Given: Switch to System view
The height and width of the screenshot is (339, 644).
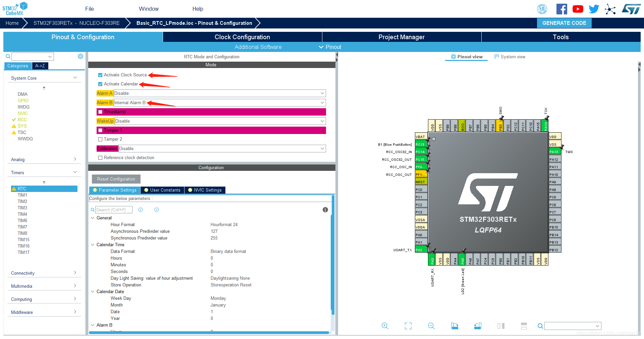Looking at the screenshot, I should click(x=510, y=57).
